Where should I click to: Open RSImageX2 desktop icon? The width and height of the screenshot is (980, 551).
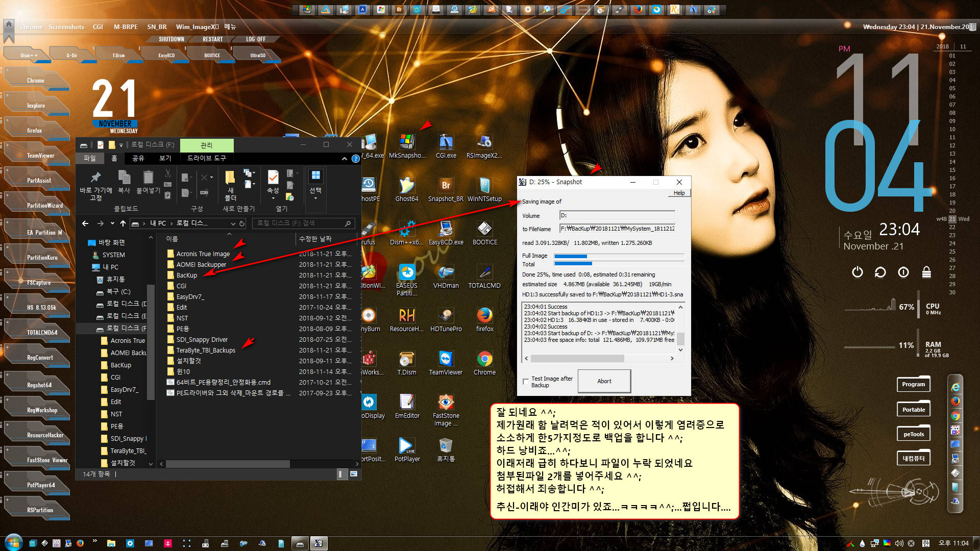point(484,146)
